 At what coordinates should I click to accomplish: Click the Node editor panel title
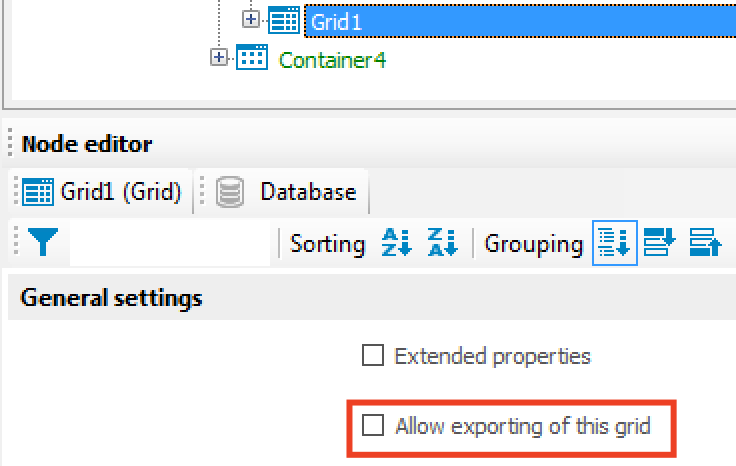(x=87, y=144)
